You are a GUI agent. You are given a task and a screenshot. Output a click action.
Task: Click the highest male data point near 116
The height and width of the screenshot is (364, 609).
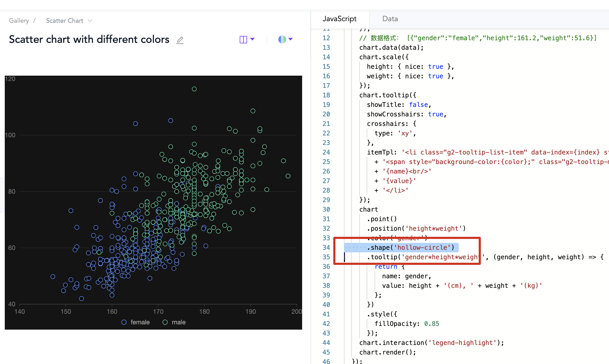click(194, 89)
